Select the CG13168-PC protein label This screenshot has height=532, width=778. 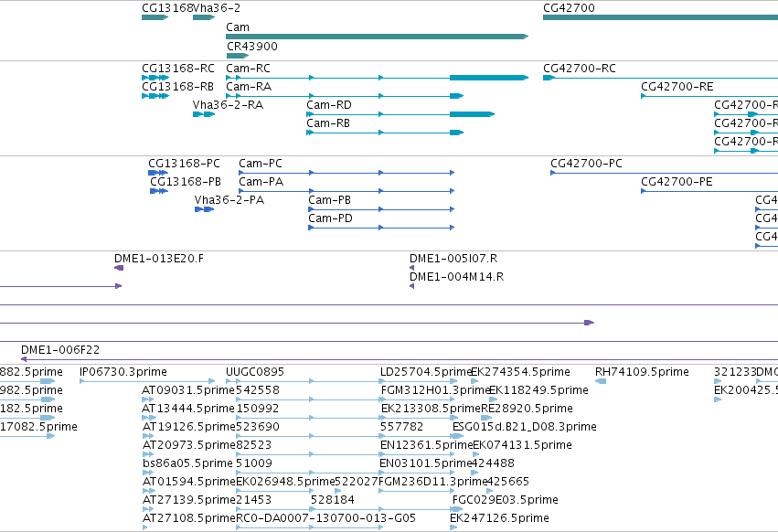[184, 164]
